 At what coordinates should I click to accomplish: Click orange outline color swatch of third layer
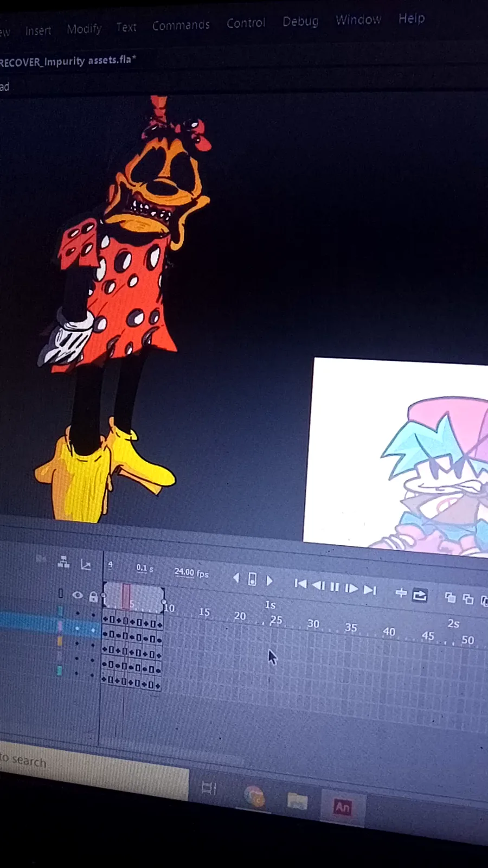(x=60, y=641)
